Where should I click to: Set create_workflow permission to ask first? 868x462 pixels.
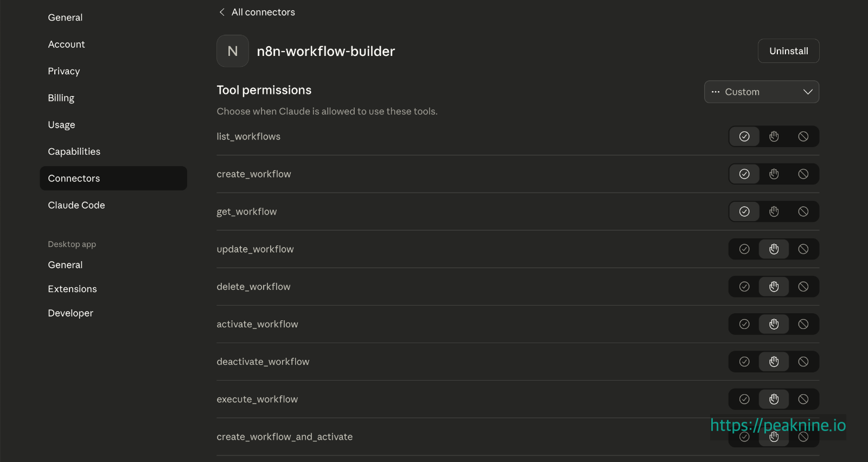[774, 174]
